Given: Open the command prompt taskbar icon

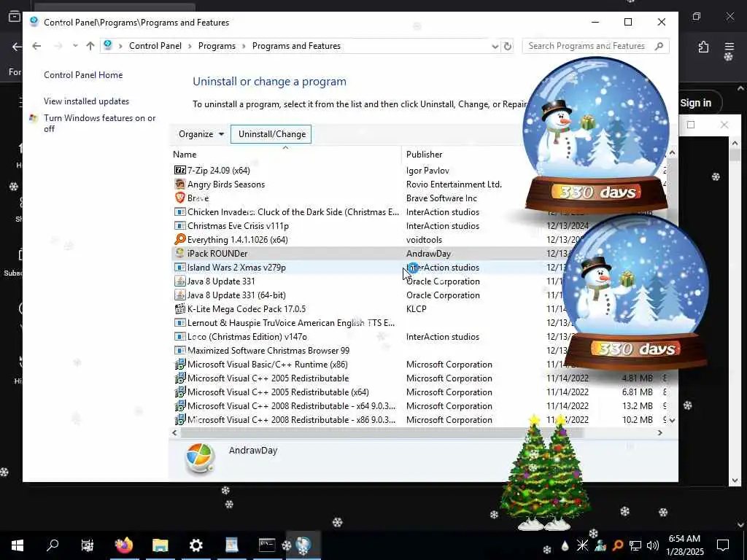Looking at the screenshot, I should [267, 545].
